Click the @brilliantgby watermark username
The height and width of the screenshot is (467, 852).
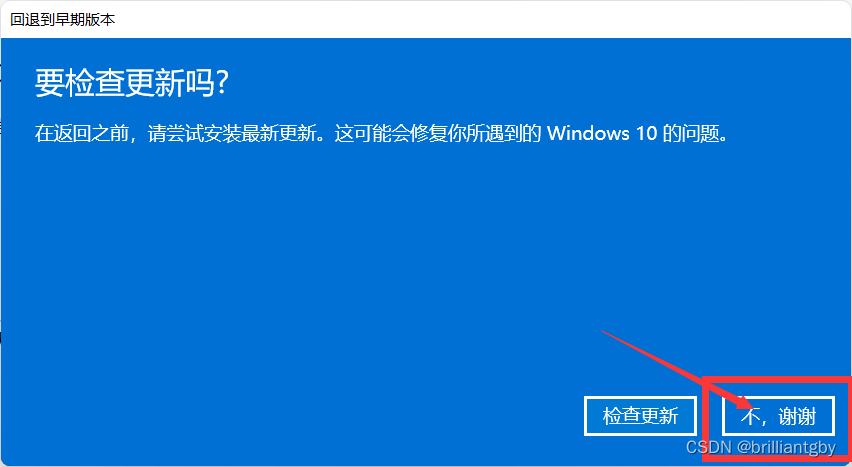pos(786,447)
